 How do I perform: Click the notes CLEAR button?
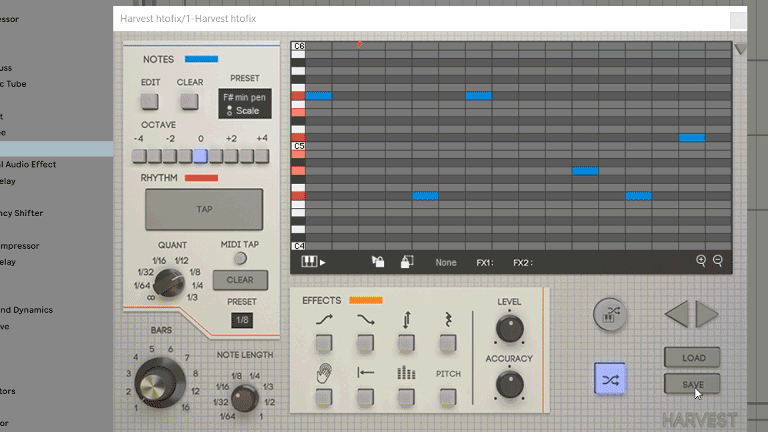(x=189, y=101)
